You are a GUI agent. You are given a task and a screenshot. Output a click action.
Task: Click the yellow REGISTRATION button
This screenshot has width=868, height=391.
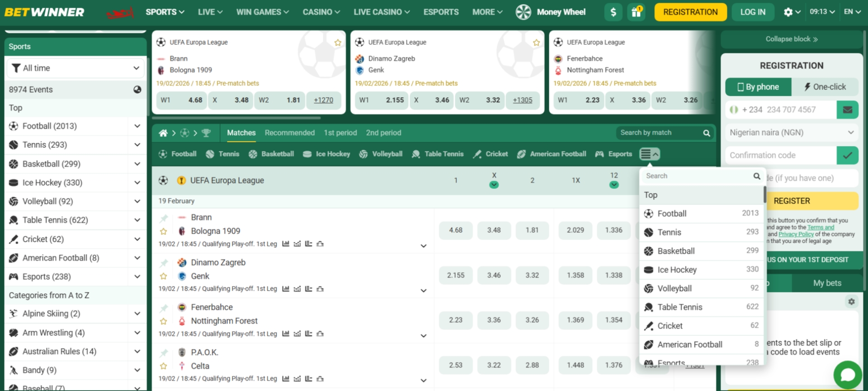pyautogui.click(x=690, y=12)
